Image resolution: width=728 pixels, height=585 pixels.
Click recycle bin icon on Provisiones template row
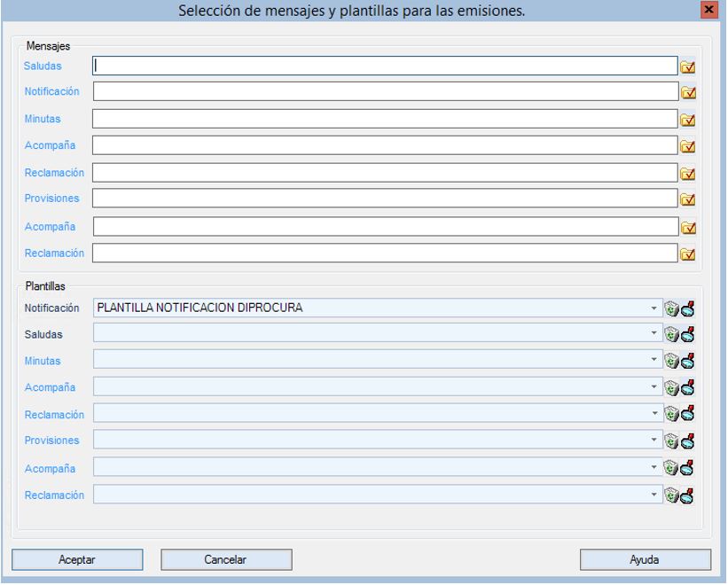pyautogui.click(x=671, y=441)
